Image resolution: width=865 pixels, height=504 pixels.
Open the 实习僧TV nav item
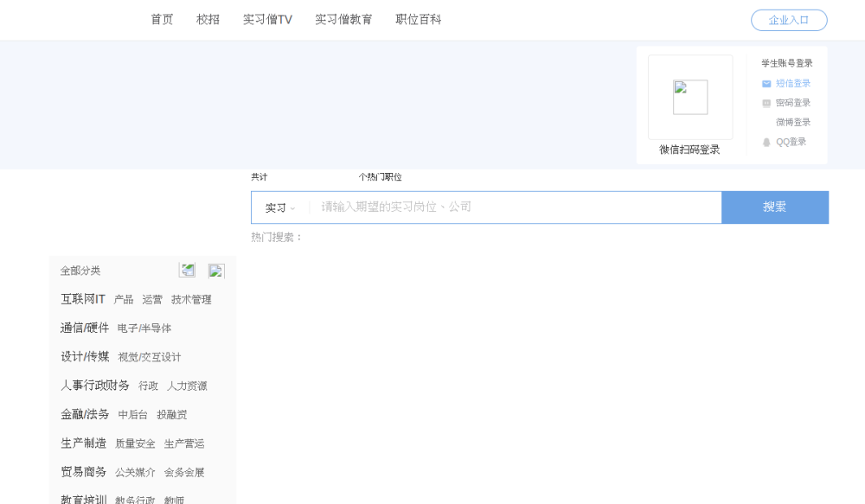tap(267, 20)
